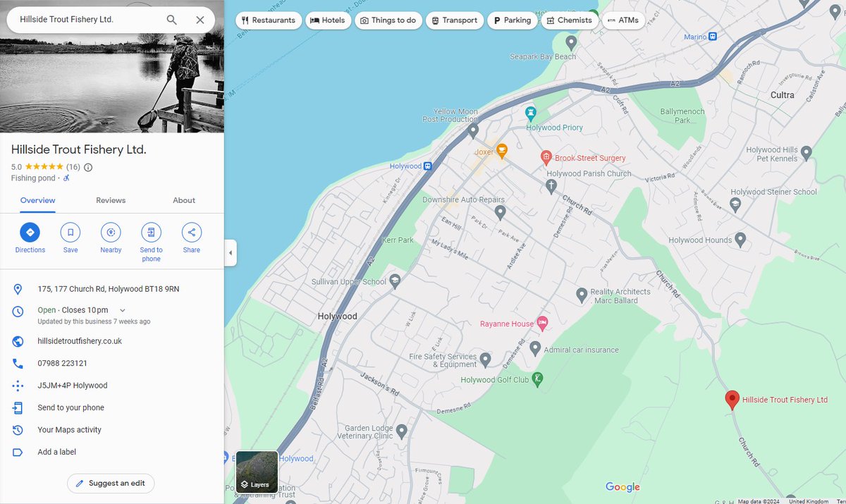Select the Things to do chip

pyautogui.click(x=388, y=20)
